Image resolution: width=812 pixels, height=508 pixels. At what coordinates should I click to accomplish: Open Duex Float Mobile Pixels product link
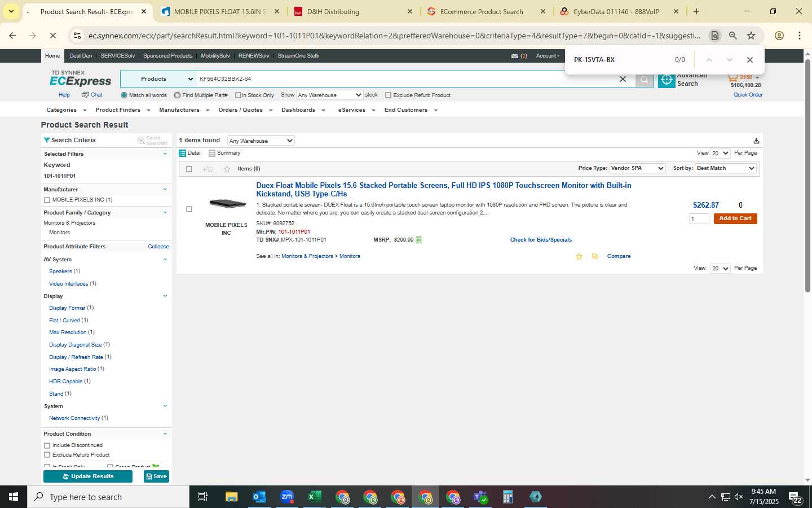point(443,190)
